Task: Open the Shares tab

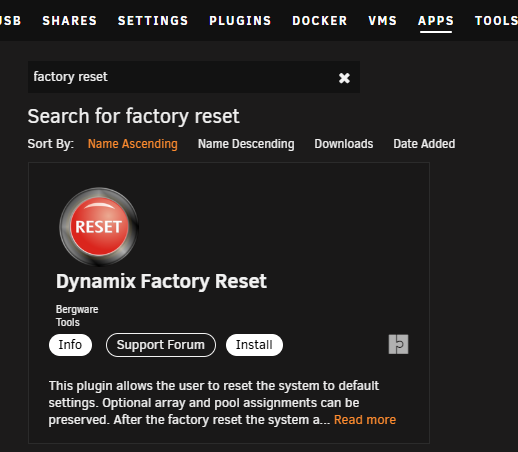Action: (x=69, y=21)
